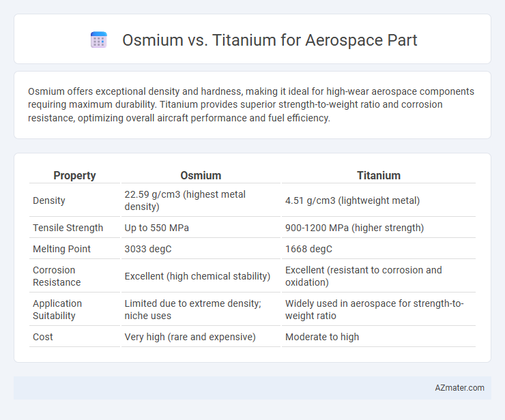Click the 'Up to 550 MPa' cell
The height and width of the screenshot is (420, 505).
coord(201,228)
